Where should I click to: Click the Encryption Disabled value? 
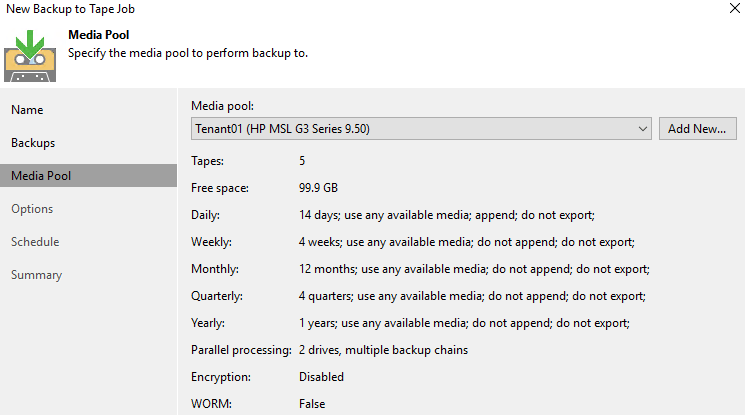pos(321,377)
